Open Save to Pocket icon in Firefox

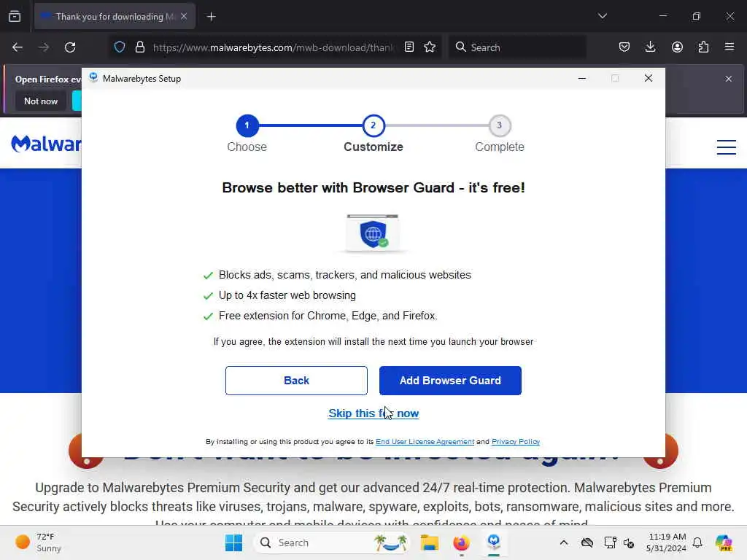[624, 47]
